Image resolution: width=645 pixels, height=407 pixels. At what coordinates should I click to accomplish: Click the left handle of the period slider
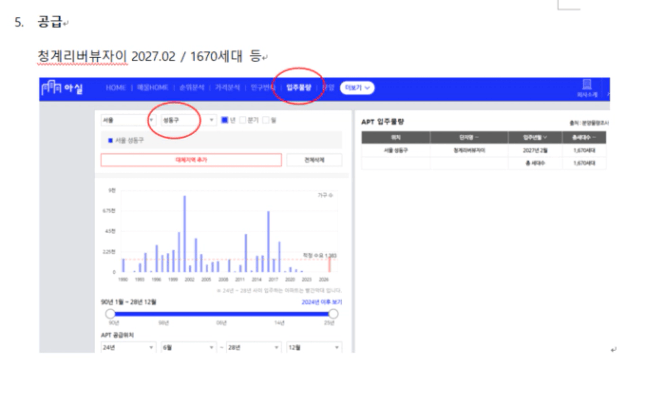[x=110, y=314]
